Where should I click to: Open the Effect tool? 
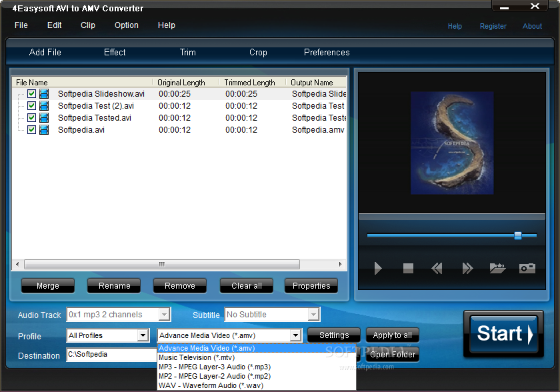click(115, 53)
